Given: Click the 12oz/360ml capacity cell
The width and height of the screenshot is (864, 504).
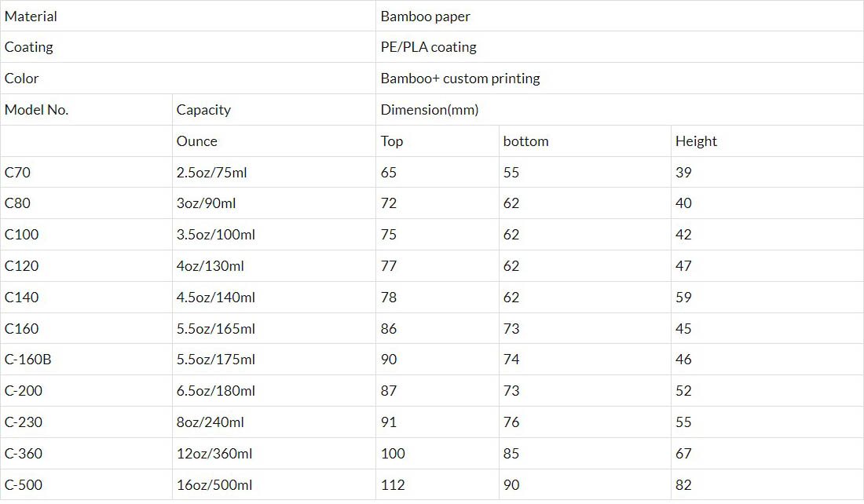Looking at the screenshot, I should (213, 454).
